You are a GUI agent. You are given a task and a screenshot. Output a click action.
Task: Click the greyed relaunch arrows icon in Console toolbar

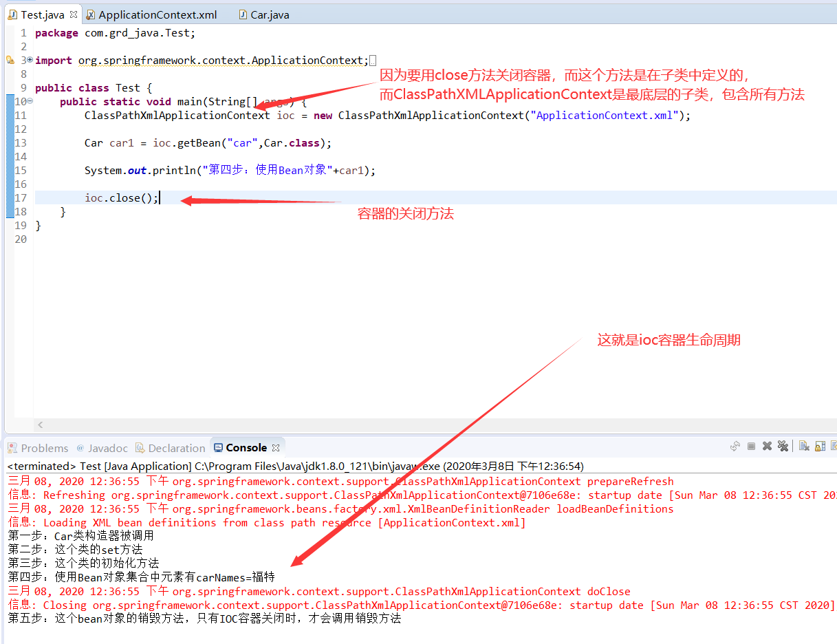735,447
